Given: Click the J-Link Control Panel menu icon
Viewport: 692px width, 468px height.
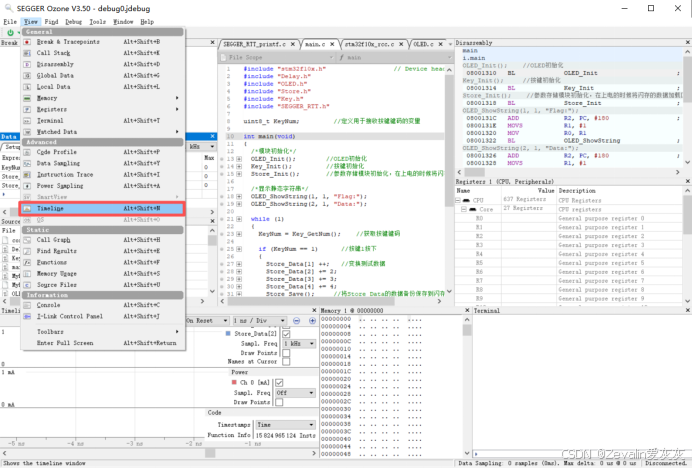Looking at the screenshot, I should point(27,317).
